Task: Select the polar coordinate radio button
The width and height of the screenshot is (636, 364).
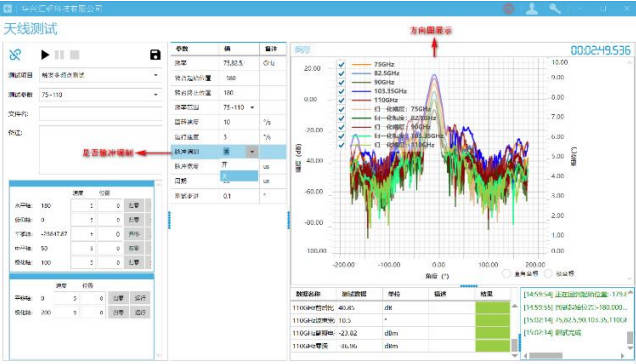Action: click(x=548, y=274)
